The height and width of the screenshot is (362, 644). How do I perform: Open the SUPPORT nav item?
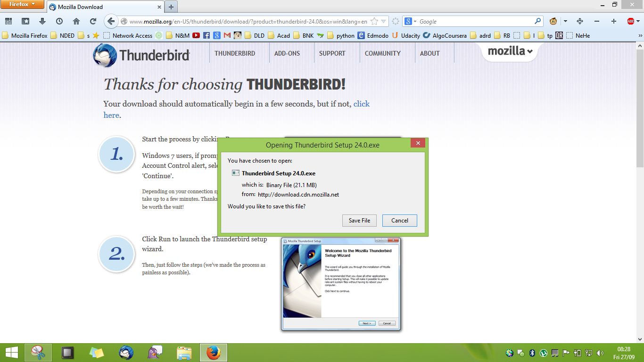(332, 53)
